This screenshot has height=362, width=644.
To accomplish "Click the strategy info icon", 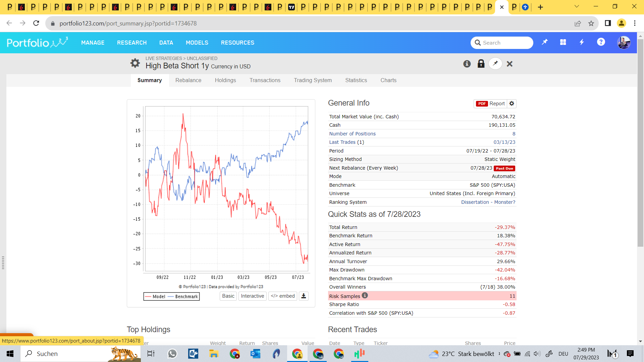I will point(467,64).
